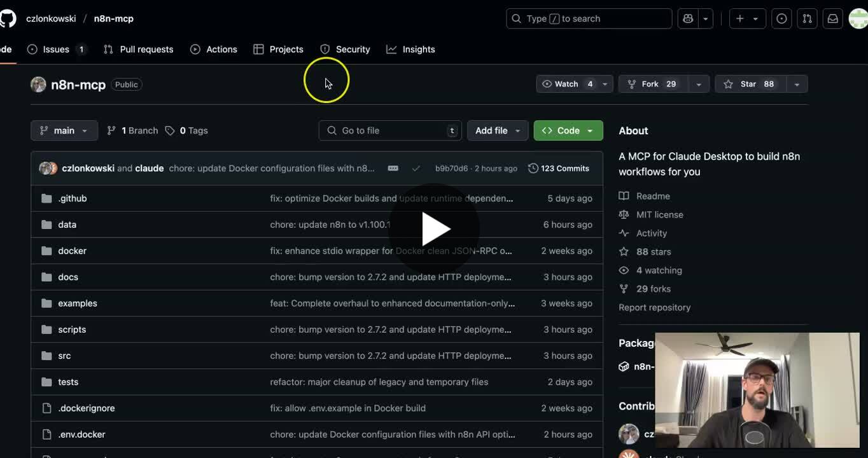Open the docs folder
The image size is (868, 458).
point(68,277)
